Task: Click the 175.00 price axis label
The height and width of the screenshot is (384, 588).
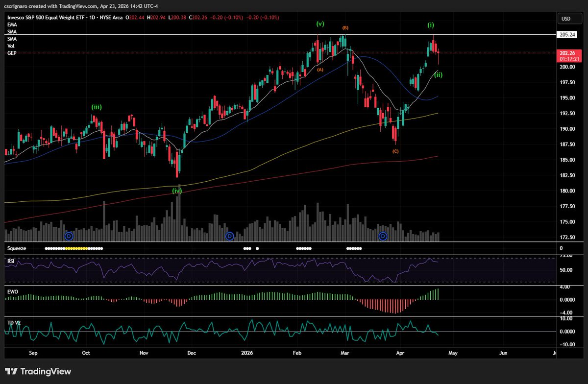Action: (568, 222)
